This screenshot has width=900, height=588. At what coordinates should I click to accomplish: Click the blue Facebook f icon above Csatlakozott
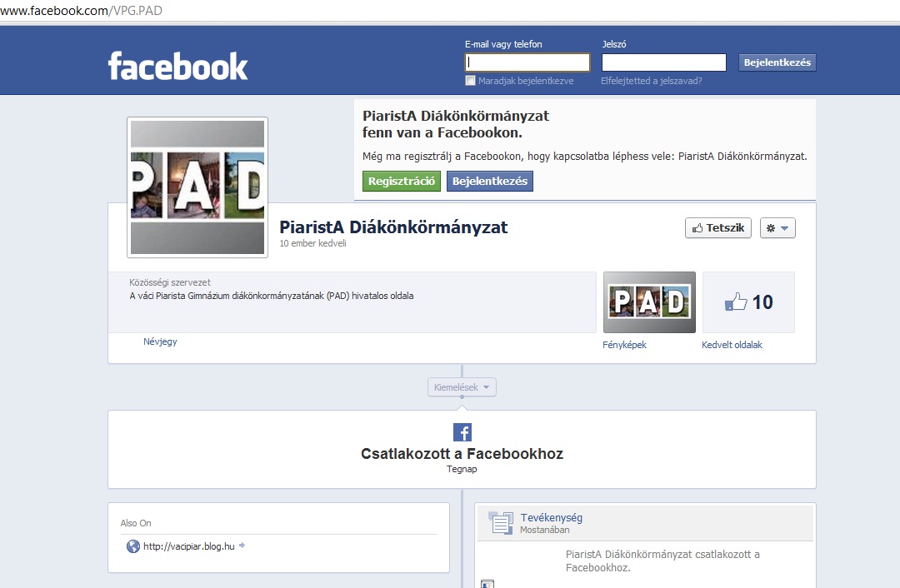coord(462,432)
